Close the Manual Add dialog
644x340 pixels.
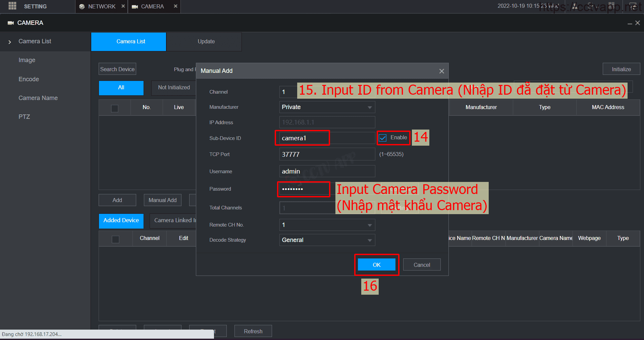[x=441, y=71]
